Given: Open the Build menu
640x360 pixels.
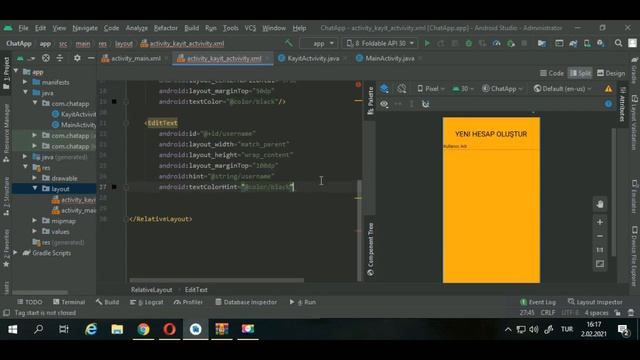Looking at the screenshot, I should [191, 28].
